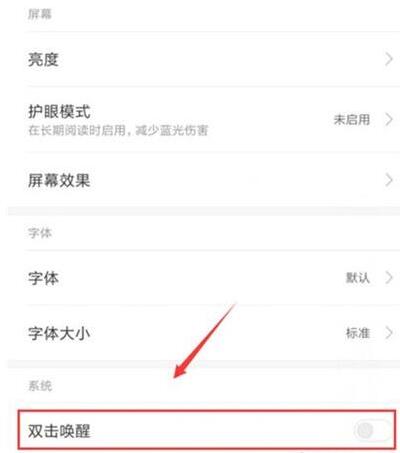The width and height of the screenshot is (400, 453).
Task: Tap the chevron arrow beside 屏幕效果
Action: click(389, 180)
